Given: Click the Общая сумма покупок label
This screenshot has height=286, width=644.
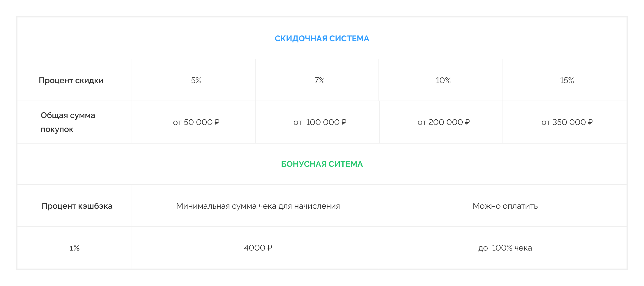Looking at the screenshot, I should (x=68, y=122).
